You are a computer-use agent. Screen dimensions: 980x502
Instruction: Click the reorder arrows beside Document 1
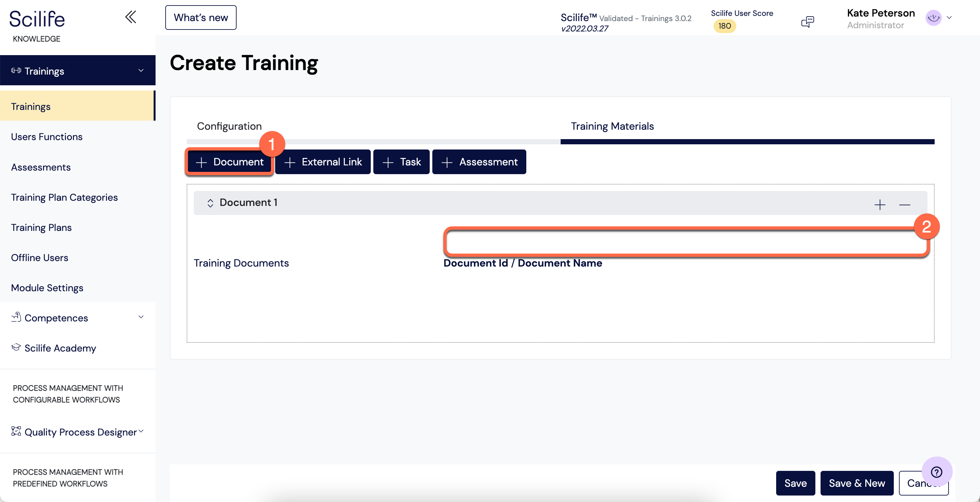pos(210,203)
